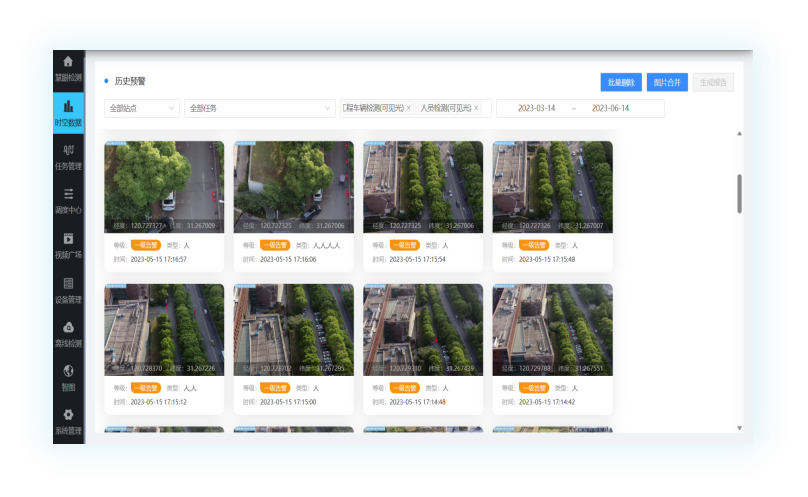The height and width of the screenshot is (497, 808).
Task: Open 智图 globe icon
Action: 68,371
